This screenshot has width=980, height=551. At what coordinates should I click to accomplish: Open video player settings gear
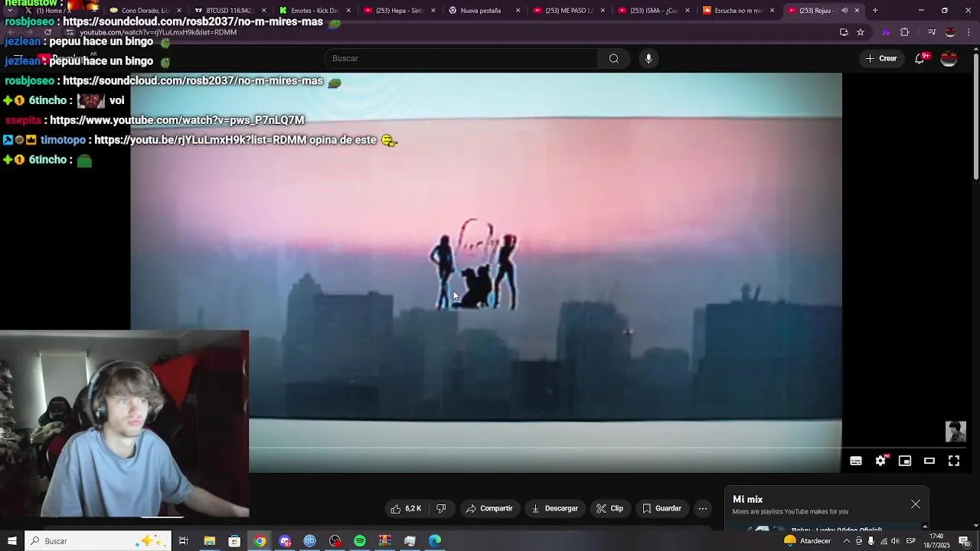880,461
